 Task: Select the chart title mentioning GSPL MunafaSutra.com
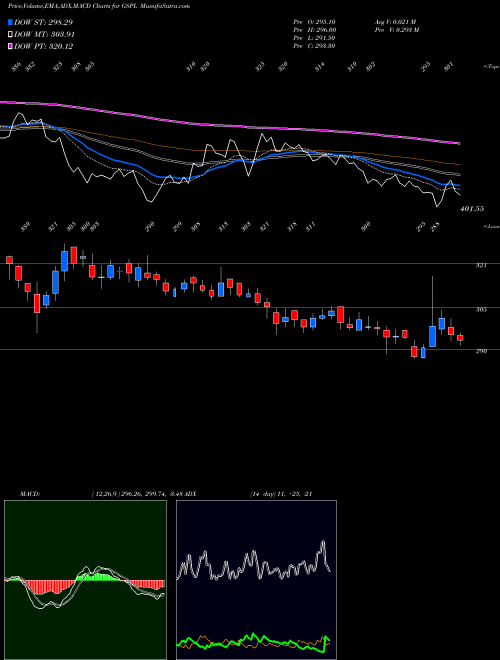(99, 6)
